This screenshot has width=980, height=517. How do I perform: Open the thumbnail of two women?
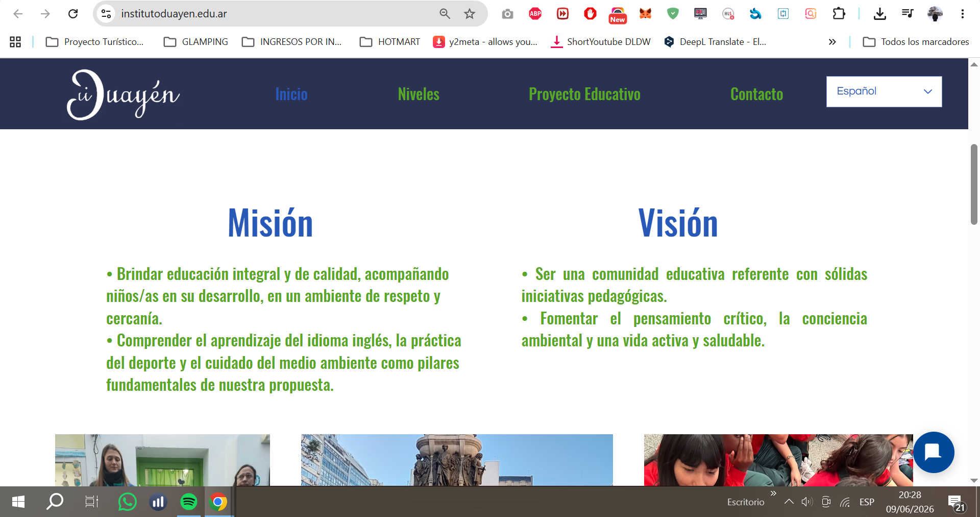click(x=162, y=460)
